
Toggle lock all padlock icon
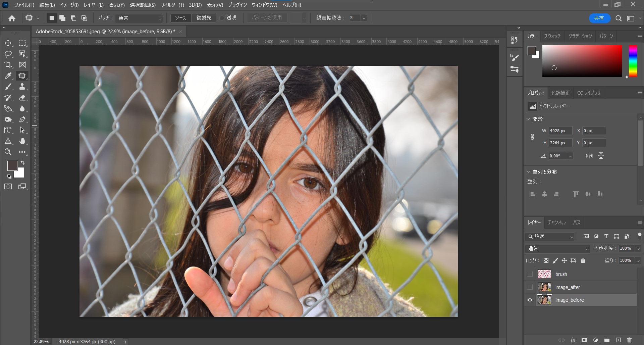pyautogui.click(x=583, y=260)
